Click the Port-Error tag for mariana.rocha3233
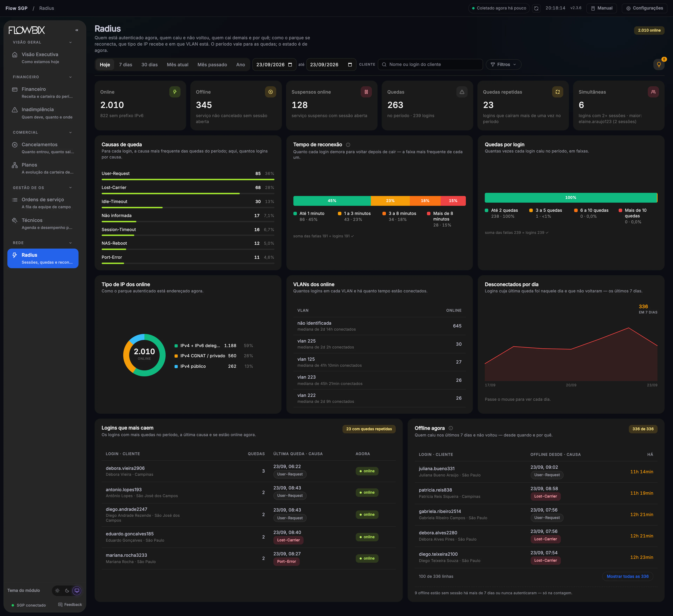Viewport: 673px width, 616px height. [286, 562]
